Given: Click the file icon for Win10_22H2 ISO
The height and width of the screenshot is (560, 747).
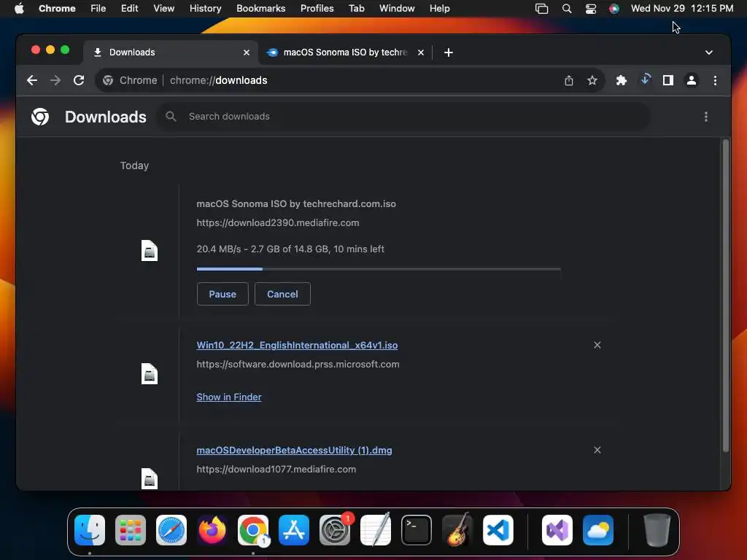Looking at the screenshot, I should click(149, 374).
